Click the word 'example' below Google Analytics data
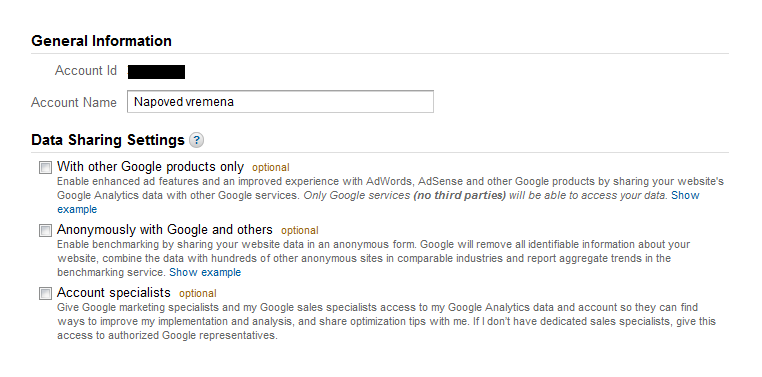The width and height of the screenshot is (762, 377). 77,209
